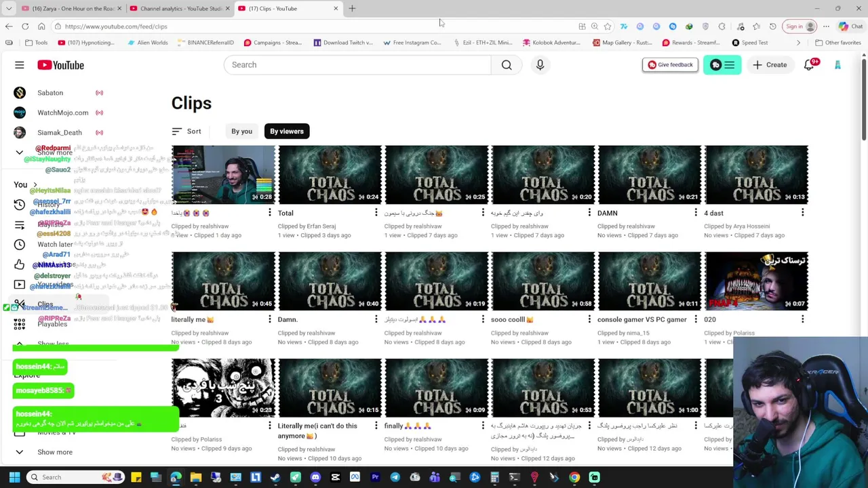Open the 020 FNAF clip thumbnail
Image resolution: width=868 pixels, height=488 pixels.
coord(756,281)
